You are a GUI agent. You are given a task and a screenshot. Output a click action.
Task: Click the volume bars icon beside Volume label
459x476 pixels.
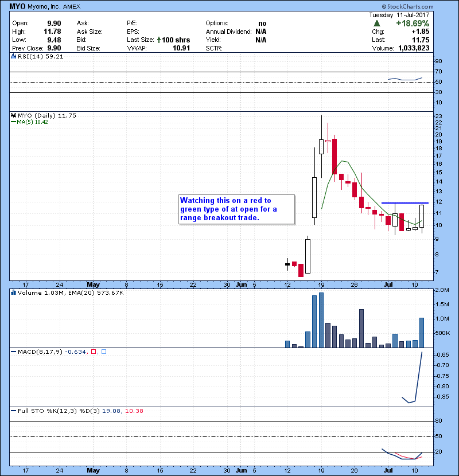tap(13, 292)
